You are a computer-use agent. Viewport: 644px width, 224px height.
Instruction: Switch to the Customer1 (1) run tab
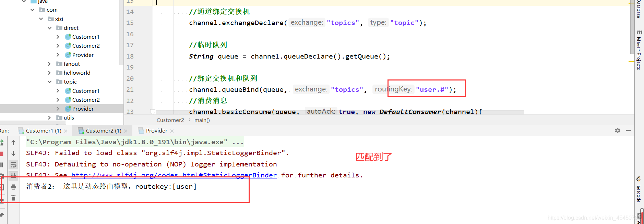point(43,130)
